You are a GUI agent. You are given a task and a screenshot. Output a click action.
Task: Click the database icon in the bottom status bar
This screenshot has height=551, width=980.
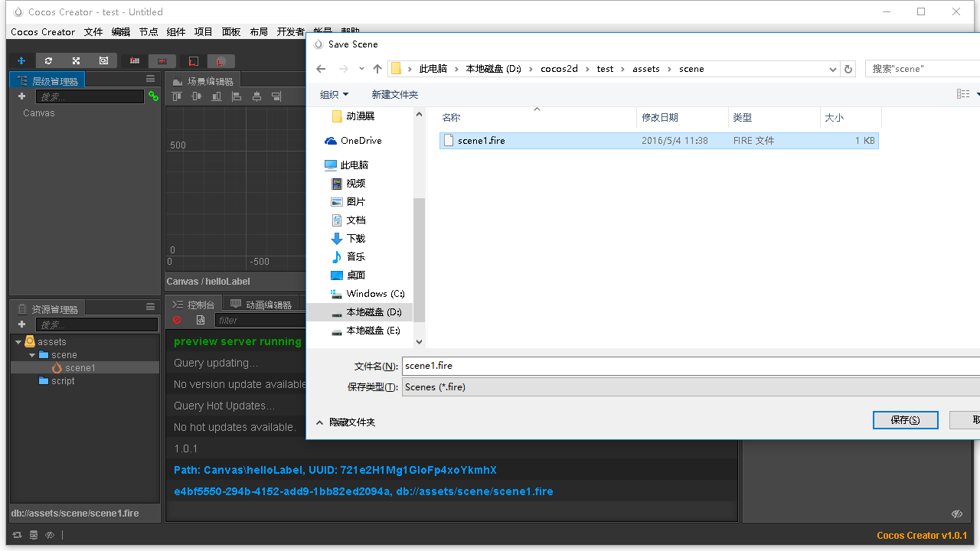(34, 535)
